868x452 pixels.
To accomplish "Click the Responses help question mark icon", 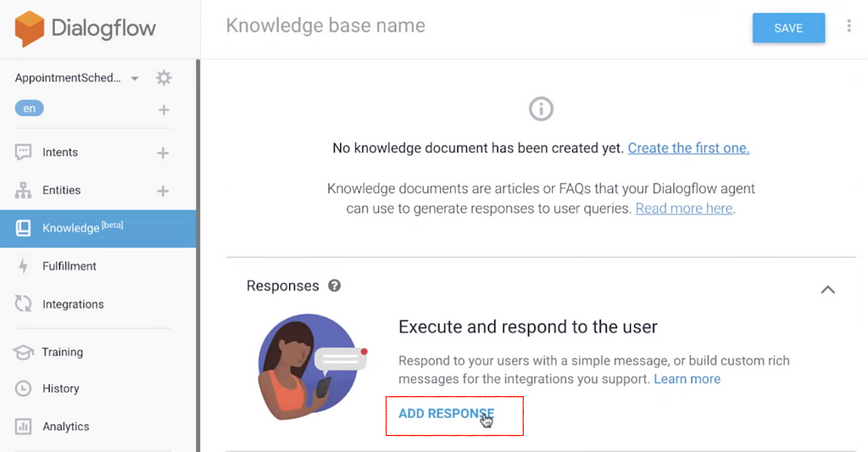I will tap(334, 286).
